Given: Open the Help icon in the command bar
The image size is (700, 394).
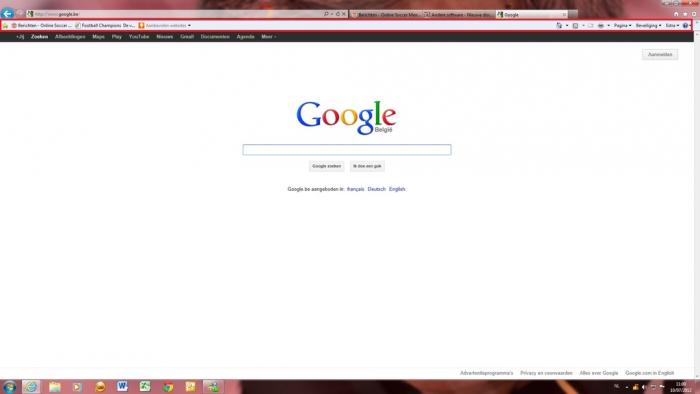Looking at the screenshot, I should [x=685, y=26].
